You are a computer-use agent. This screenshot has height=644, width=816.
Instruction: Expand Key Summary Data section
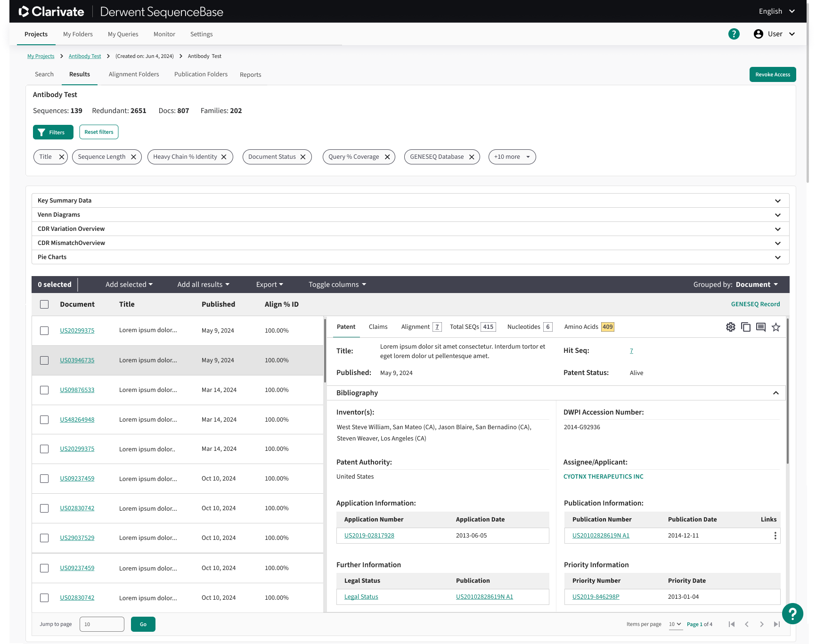tap(410, 201)
